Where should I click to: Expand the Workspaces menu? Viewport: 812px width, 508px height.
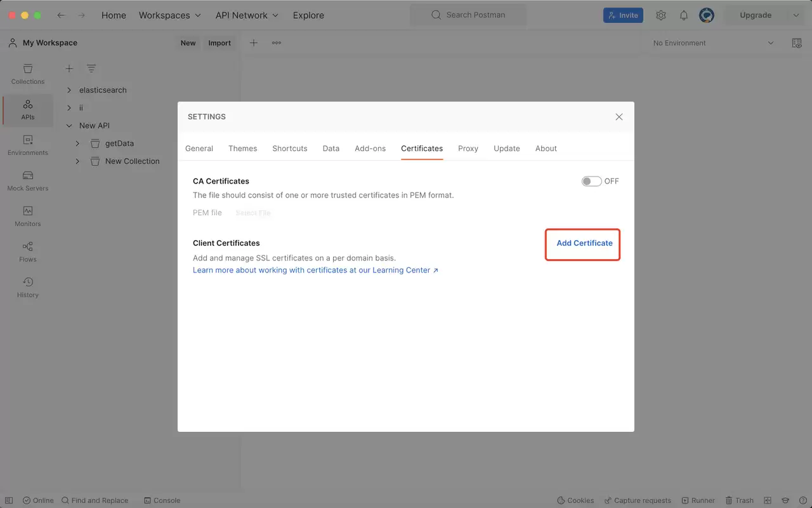tap(170, 15)
